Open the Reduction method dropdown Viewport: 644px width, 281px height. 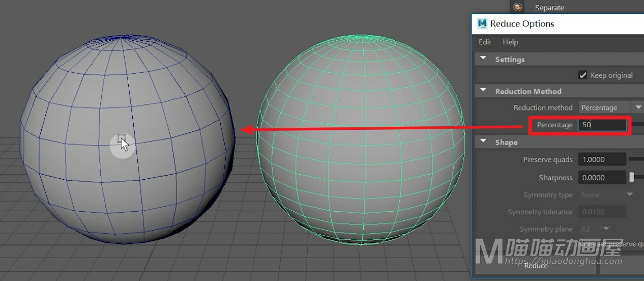click(x=611, y=107)
